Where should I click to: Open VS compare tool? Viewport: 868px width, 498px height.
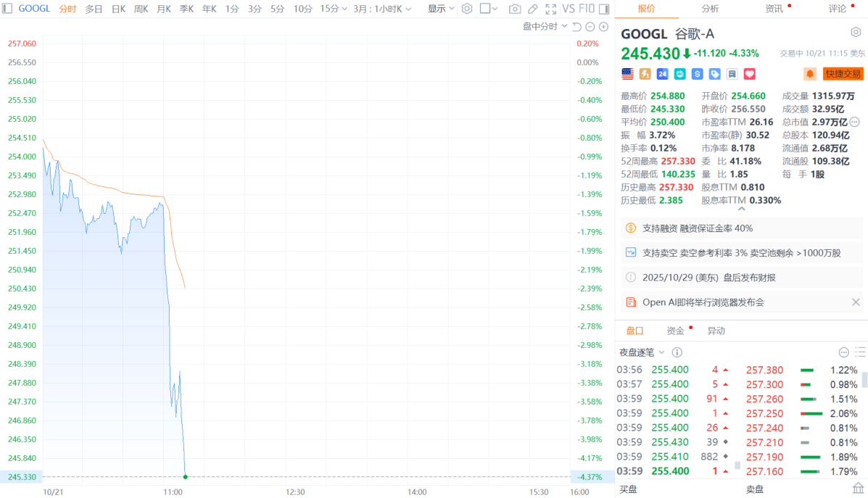[569, 9]
